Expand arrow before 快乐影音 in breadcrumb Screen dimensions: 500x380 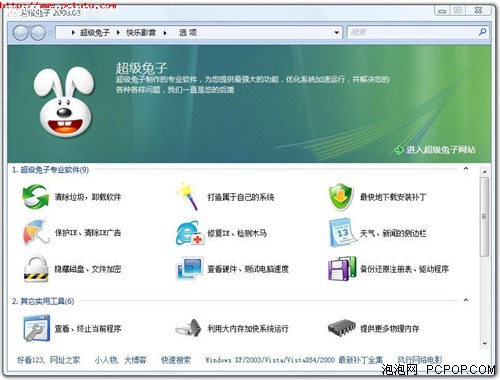pyautogui.click(x=118, y=33)
